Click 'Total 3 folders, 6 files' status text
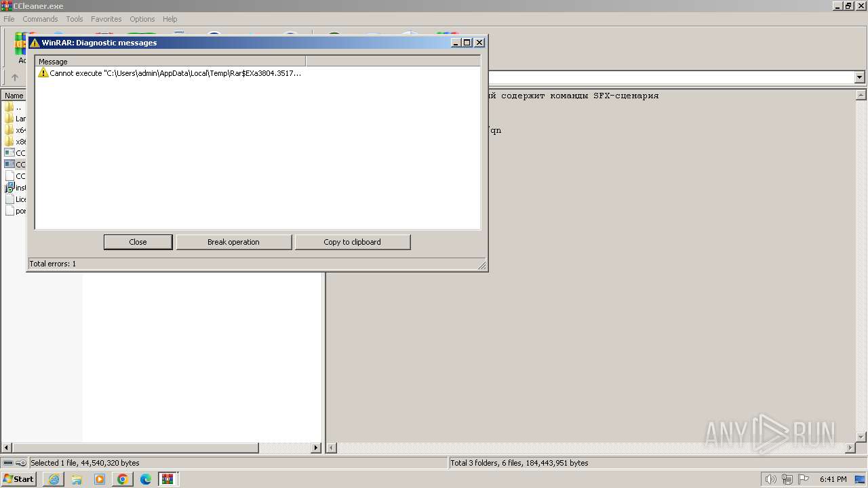This screenshot has width=868, height=488. (519, 463)
